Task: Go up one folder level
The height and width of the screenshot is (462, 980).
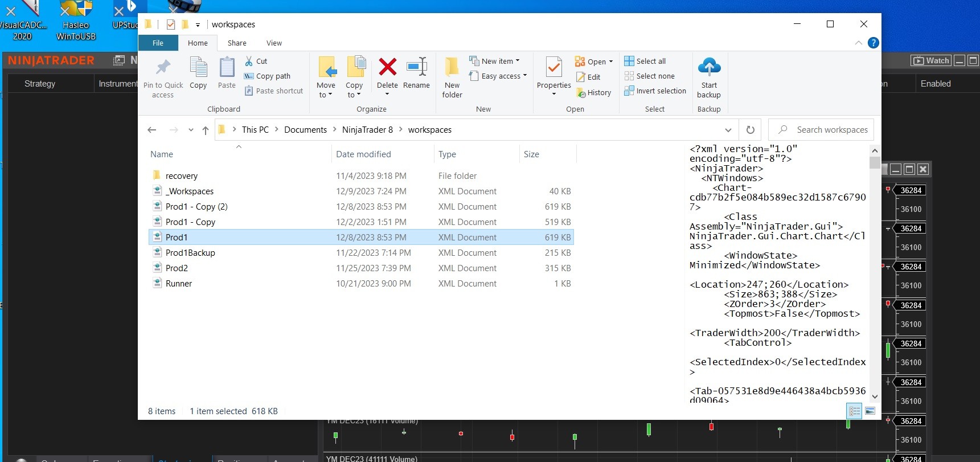Action: (206, 130)
